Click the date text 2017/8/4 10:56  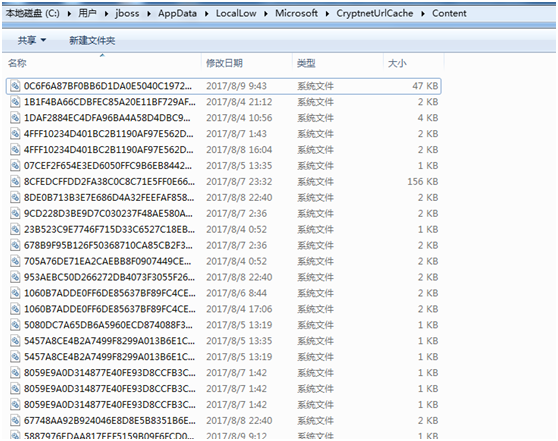click(239, 118)
